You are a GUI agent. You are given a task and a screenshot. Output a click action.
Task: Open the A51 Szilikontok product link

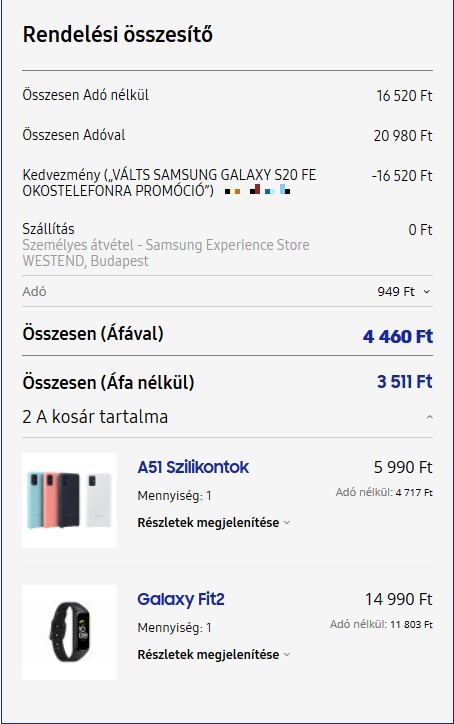(193, 467)
